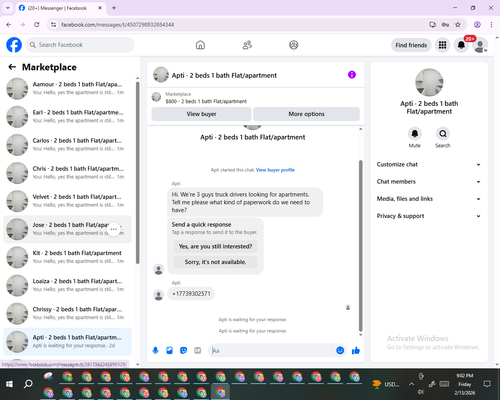Click the Find friends button
The width and height of the screenshot is (500, 400).
coord(411,45)
